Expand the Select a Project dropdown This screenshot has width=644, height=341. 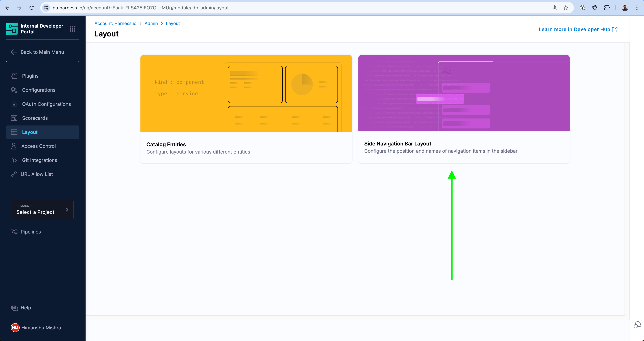42,209
